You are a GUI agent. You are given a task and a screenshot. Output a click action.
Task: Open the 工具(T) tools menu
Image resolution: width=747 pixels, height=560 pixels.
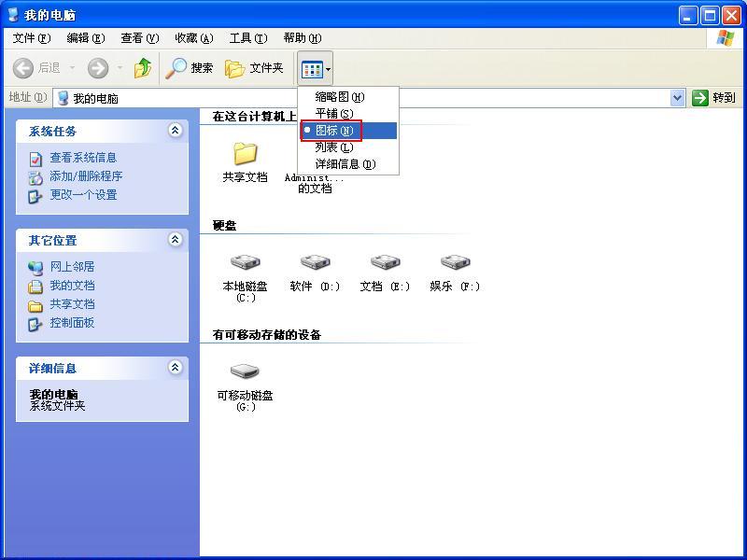pyautogui.click(x=248, y=38)
